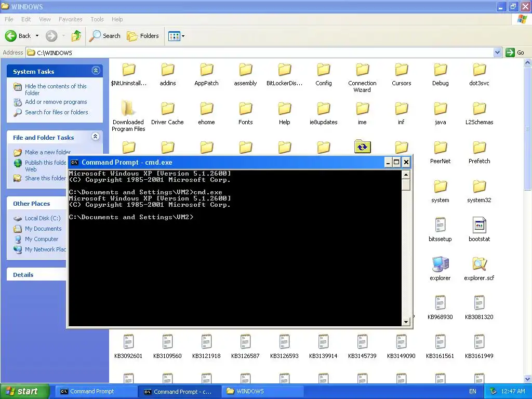The image size is (532, 399).
Task: Select the bootstat file icon
Action: (x=479, y=225)
